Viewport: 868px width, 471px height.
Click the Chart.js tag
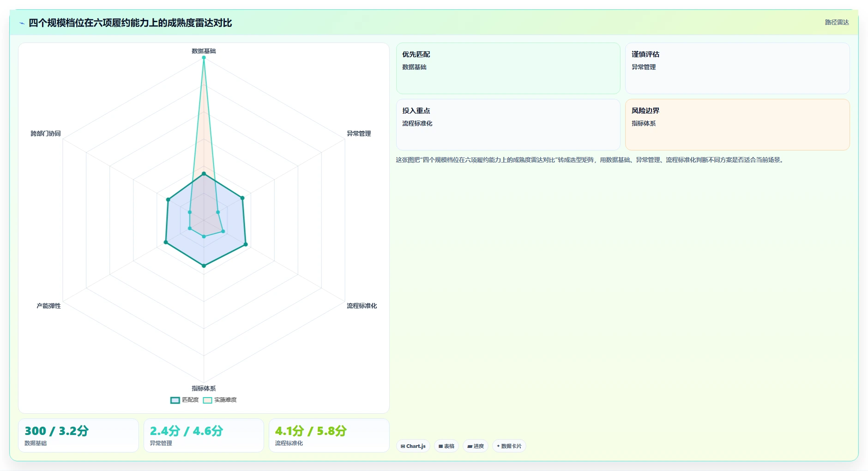click(x=413, y=446)
